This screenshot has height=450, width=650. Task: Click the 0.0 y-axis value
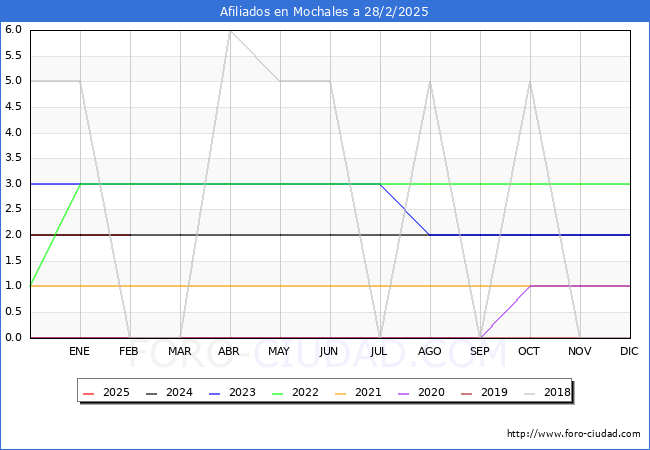pyautogui.click(x=13, y=337)
